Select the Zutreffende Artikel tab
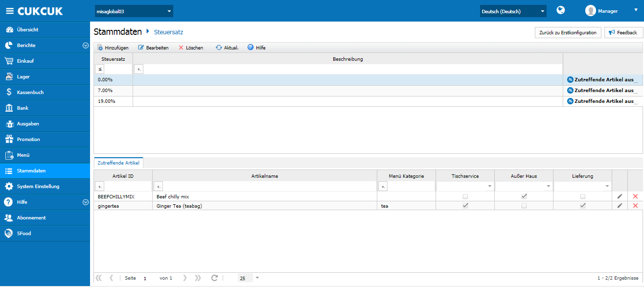Image resolution: width=644 pixels, height=288 pixels. 118,162
